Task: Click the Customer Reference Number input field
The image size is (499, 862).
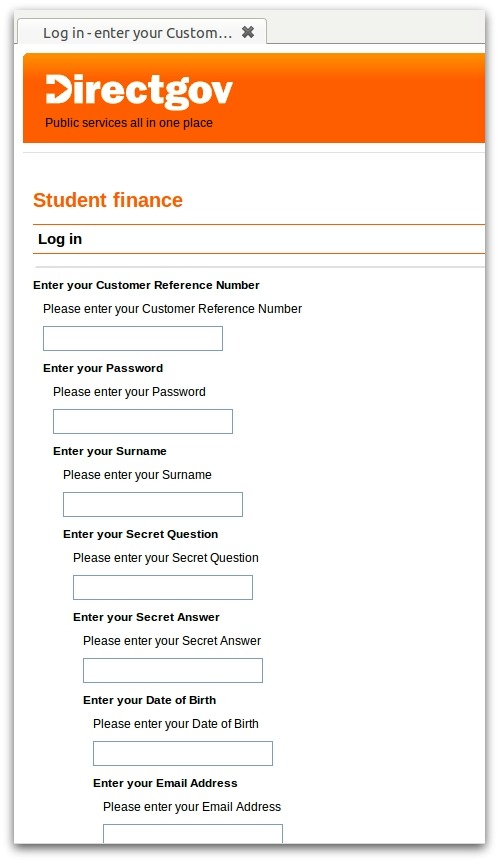Action: pyautogui.click(x=133, y=339)
